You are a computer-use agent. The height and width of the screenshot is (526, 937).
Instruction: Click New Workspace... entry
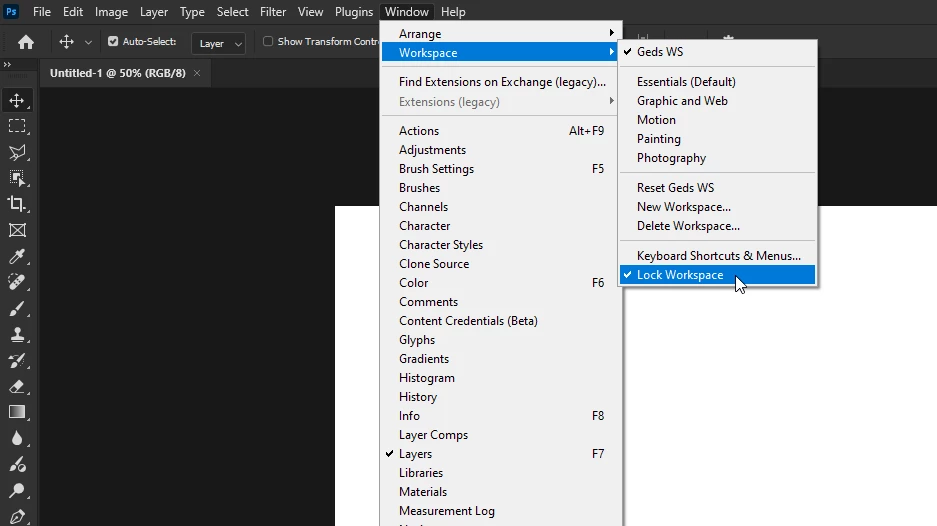tap(717, 207)
